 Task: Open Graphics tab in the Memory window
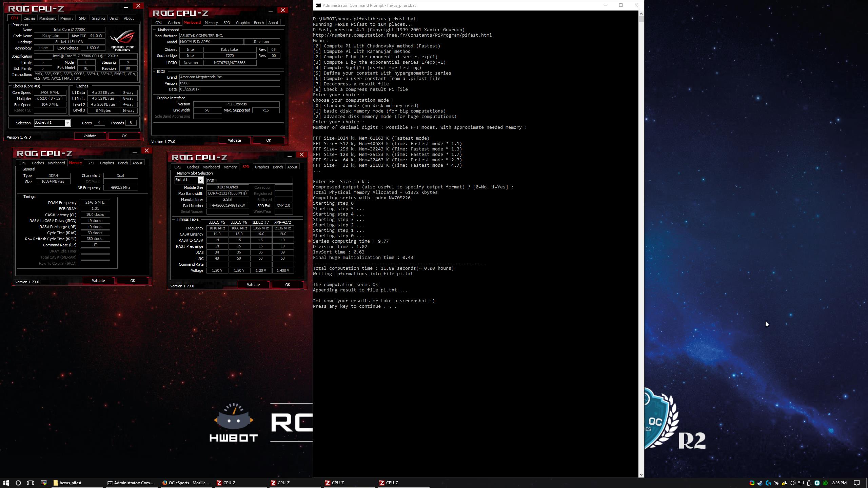107,163
